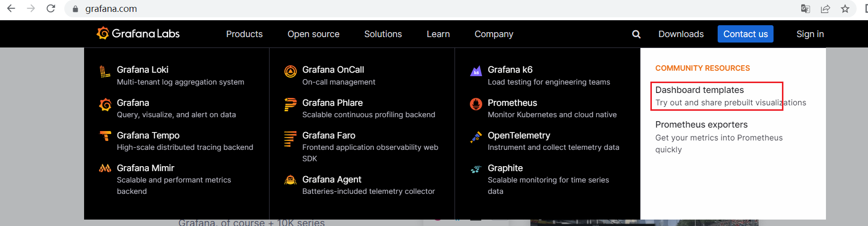This screenshot has height=226, width=868.
Task: Click the Grafana Tempo icon
Action: (105, 136)
